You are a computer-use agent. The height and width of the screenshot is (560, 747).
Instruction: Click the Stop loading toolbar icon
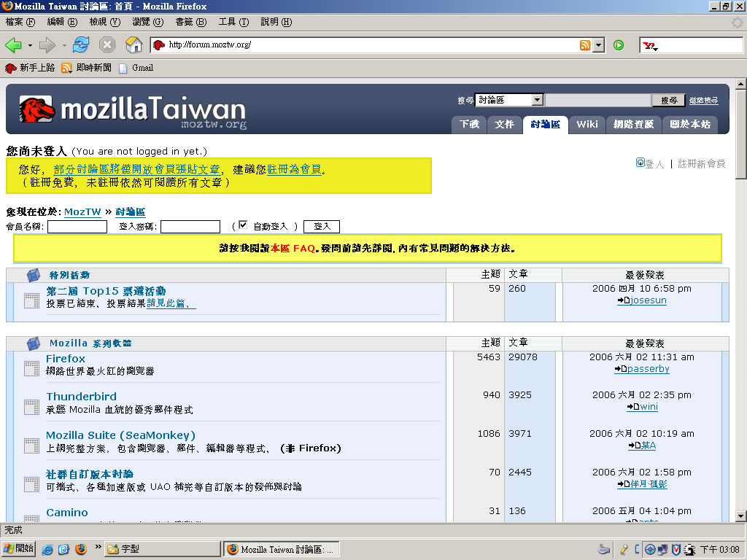click(x=107, y=45)
